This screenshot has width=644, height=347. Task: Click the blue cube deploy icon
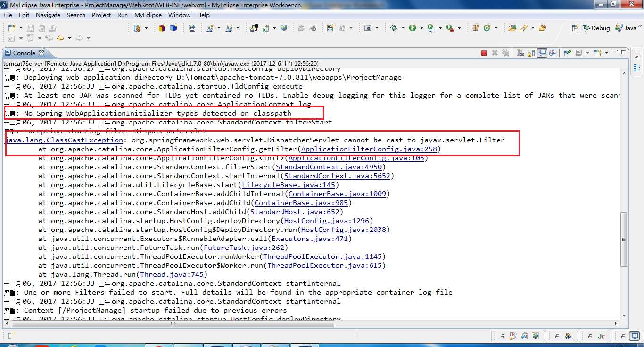pyautogui.click(x=173, y=28)
